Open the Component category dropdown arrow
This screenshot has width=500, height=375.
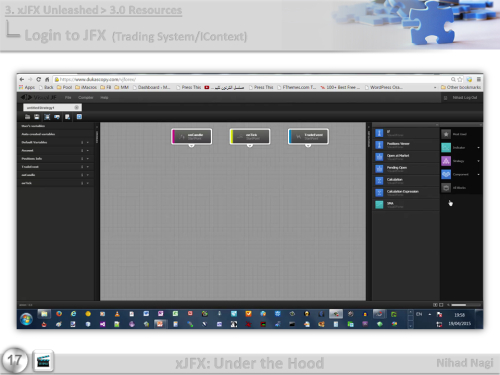point(478,174)
